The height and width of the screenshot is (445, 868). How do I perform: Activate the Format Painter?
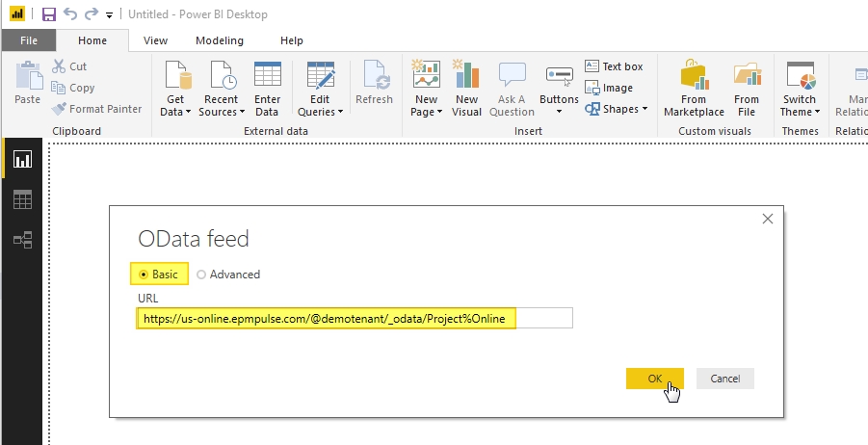(97, 109)
